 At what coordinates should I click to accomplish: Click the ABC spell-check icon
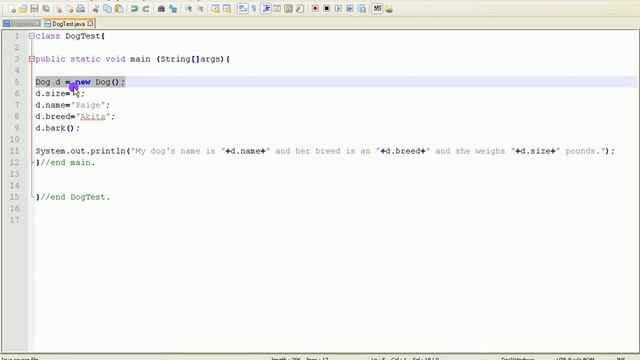coord(377,9)
